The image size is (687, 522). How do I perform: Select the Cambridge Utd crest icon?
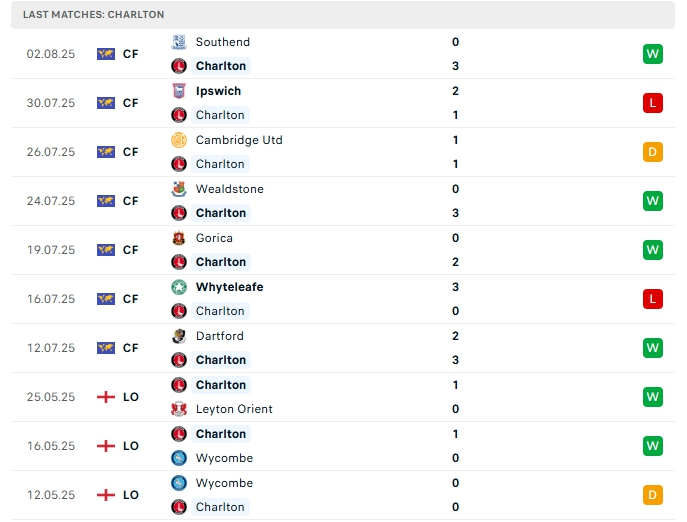(x=179, y=140)
